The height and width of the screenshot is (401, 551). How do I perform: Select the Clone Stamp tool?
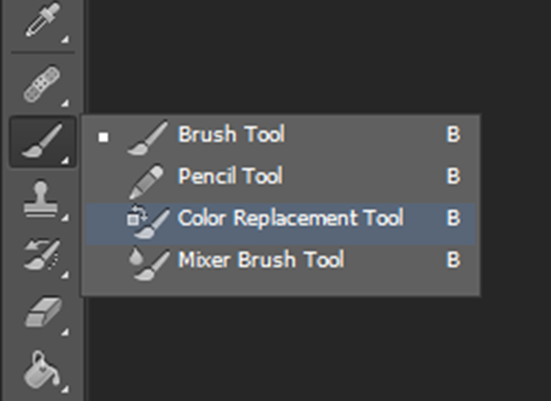(42, 199)
